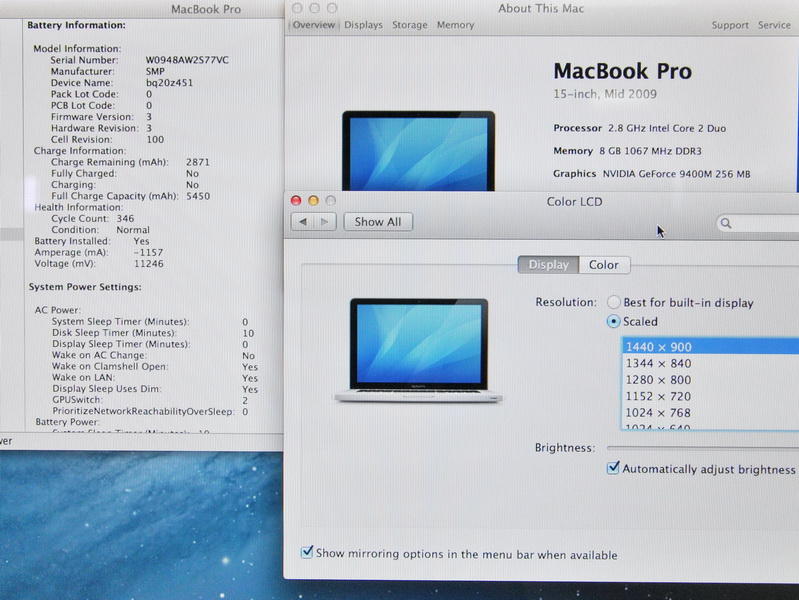Click the laptop picture in Color LCD pane
This screenshot has height=600, width=799.
pos(418,350)
